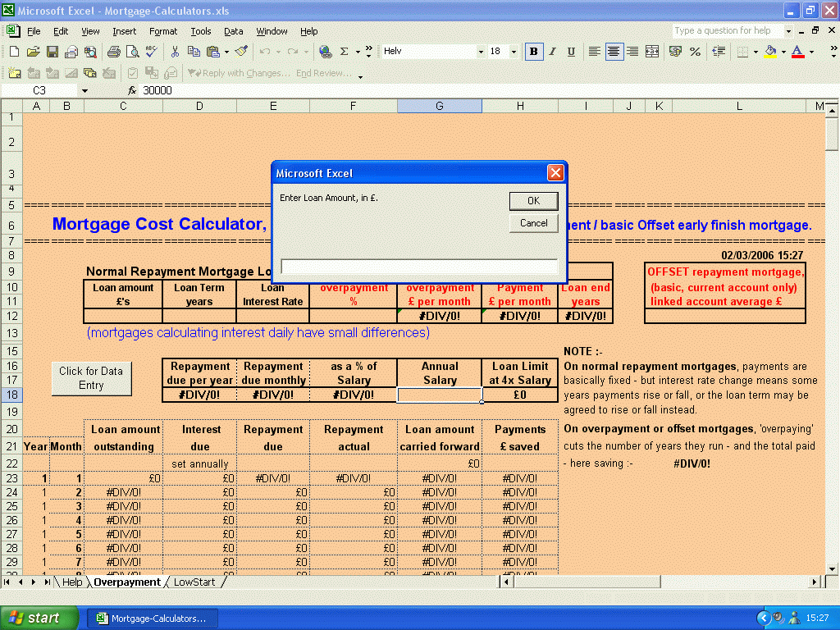Toggle Align Right
The height and width of the screenshot is (630, 840).
[632, 52]
